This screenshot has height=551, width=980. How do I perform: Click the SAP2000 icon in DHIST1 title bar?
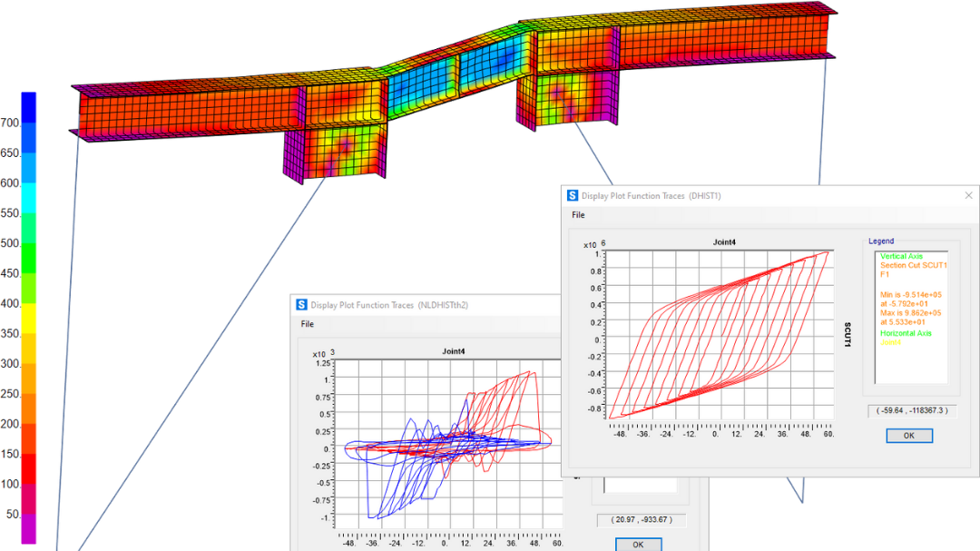573,195
